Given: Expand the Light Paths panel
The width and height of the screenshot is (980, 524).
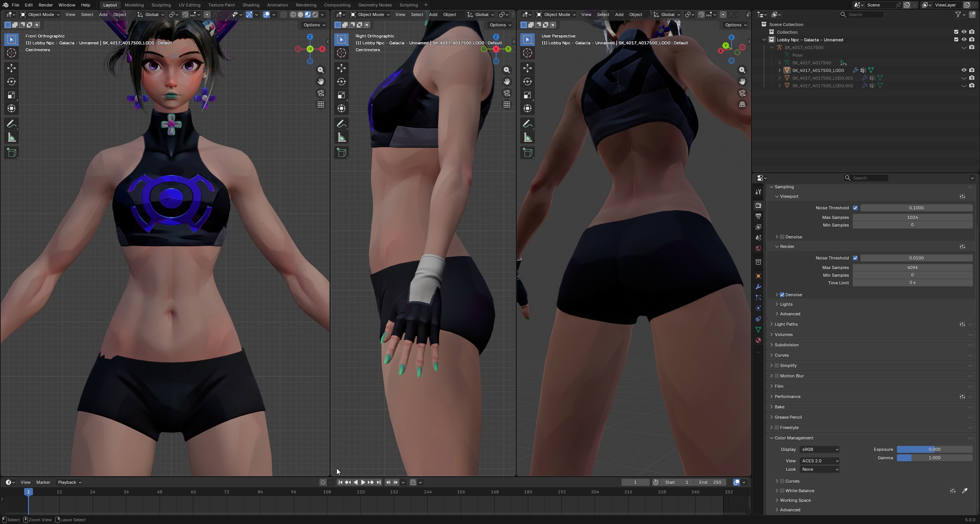Looking at the screenshot, I should 786,324.
